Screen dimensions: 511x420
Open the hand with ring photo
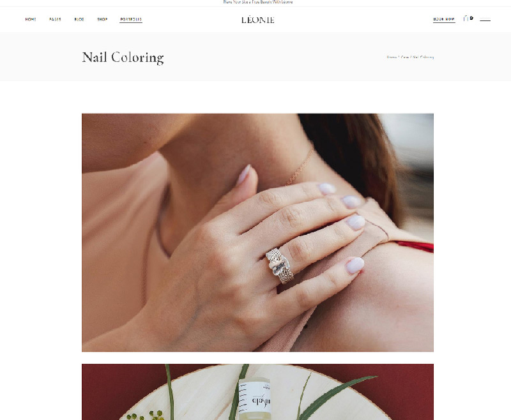(x=257, y=232)
